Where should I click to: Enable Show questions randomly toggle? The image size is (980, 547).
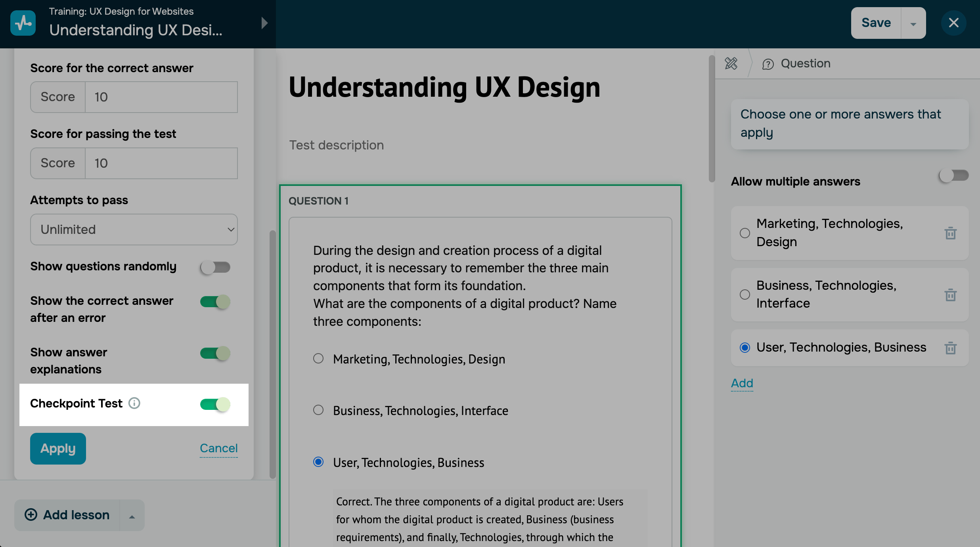pyautogui.click(x=215, y=267)
